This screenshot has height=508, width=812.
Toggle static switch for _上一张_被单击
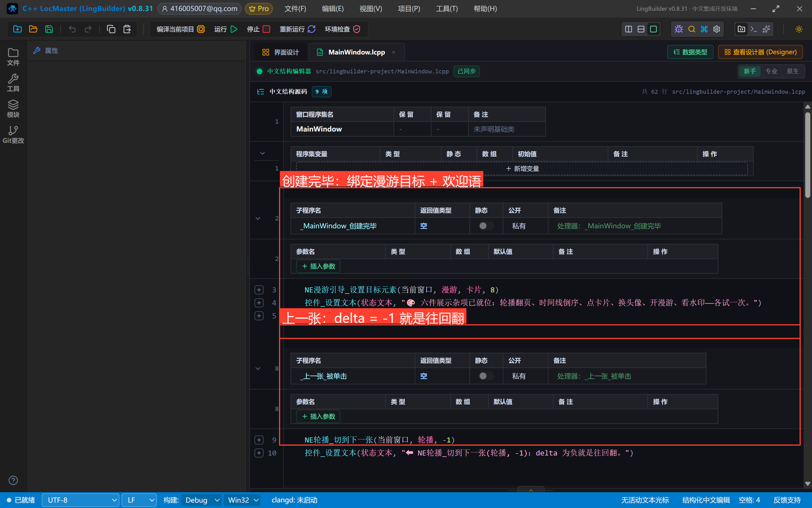486,376
